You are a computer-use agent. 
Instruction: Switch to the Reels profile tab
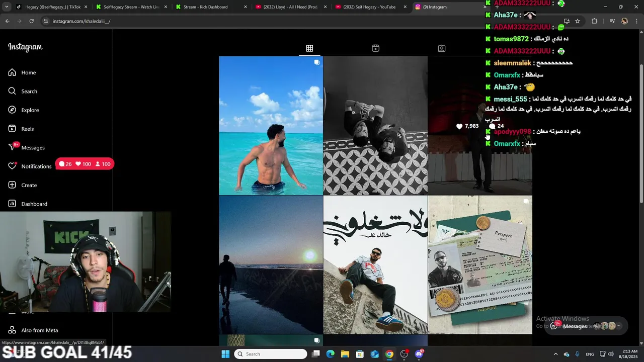[x=375, y=48]
